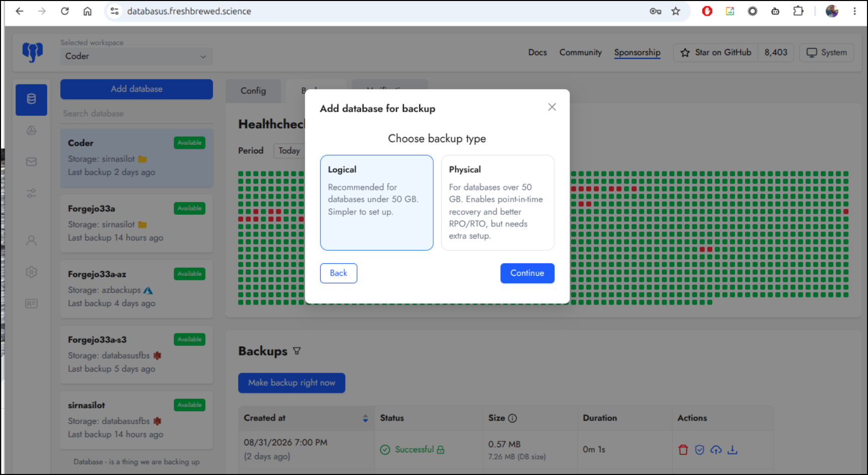The image size is (868, 475).
Task: Open the Users sidebar icon
Action: click(x=31, y=241)
